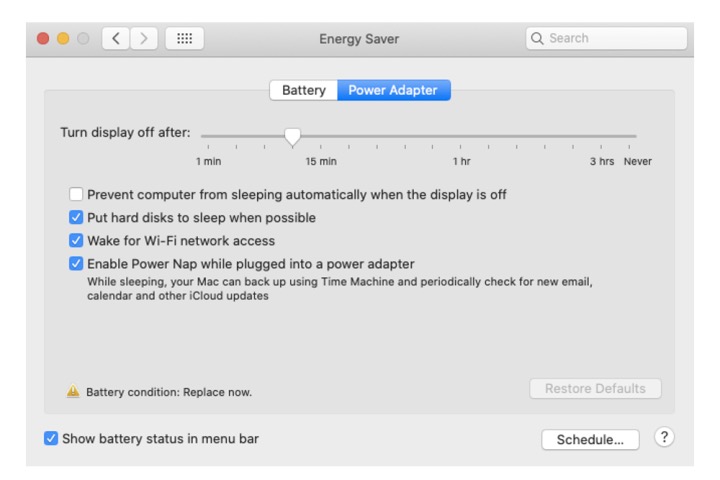Image resolution: width=720 pixels, height=480 pixels.
Task: Disable Wake for Wi-Fi network access
Action: (x=76, y=241)
